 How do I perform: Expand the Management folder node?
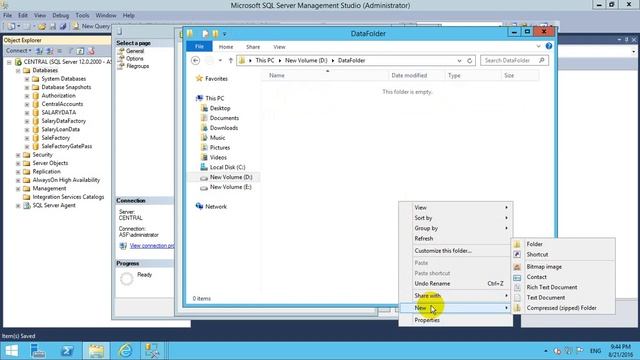coord(18,189)
